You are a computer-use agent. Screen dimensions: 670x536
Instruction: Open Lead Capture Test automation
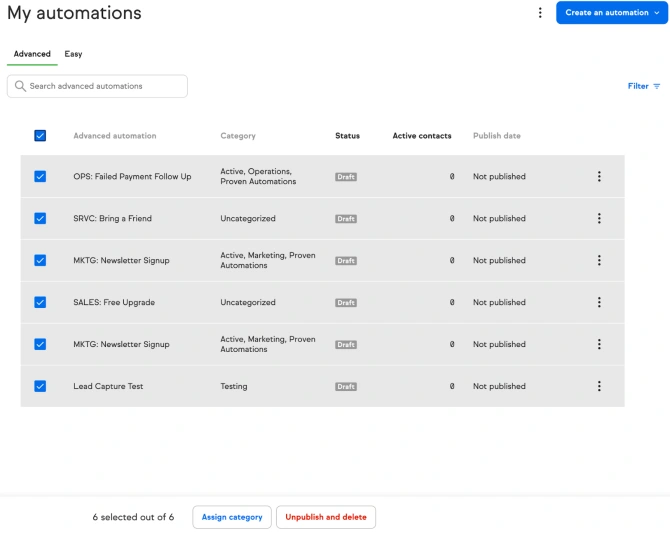108,386
